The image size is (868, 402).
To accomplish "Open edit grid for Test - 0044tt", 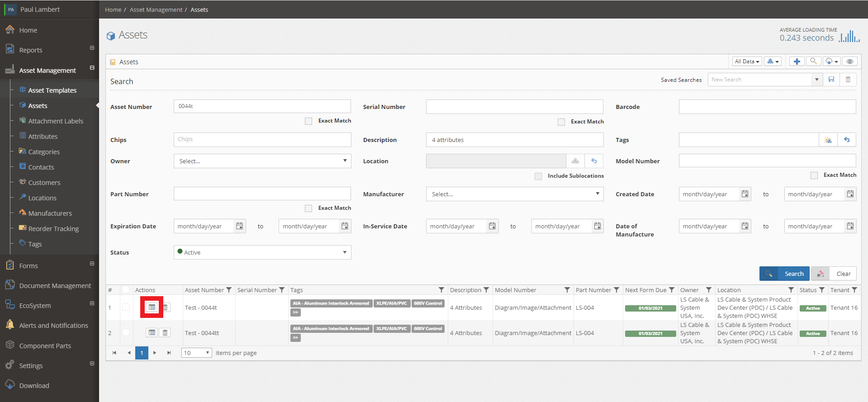I will (x=152, y=333).
